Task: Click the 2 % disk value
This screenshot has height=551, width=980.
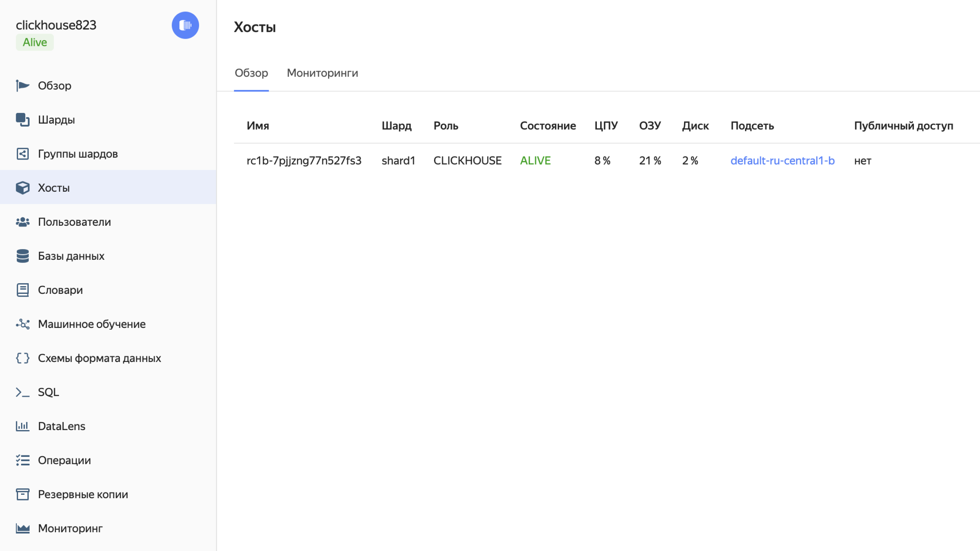Action: pyautogui.click(x=690, y=161)
